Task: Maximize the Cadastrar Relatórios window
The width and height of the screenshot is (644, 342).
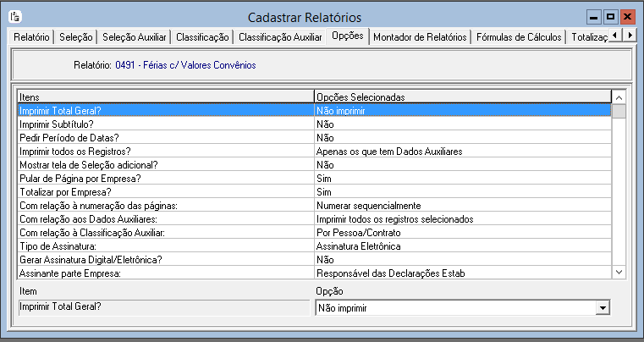Action: [610, 17]
